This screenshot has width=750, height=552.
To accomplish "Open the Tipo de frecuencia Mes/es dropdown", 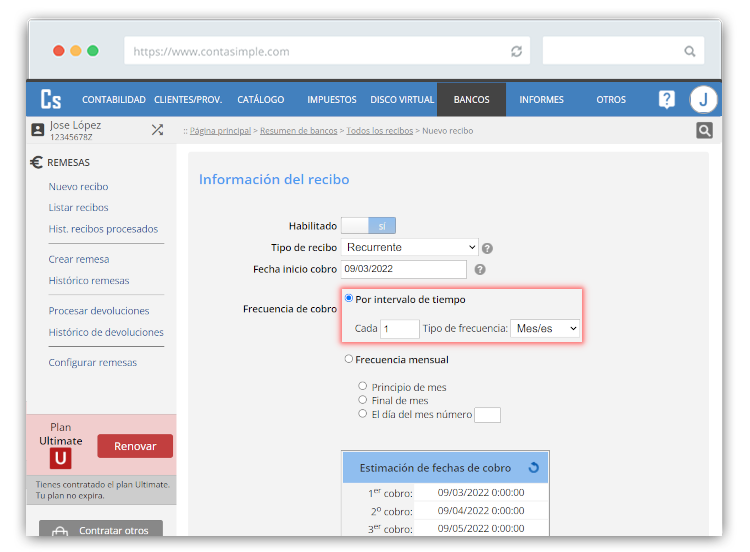I will [545, 329].
